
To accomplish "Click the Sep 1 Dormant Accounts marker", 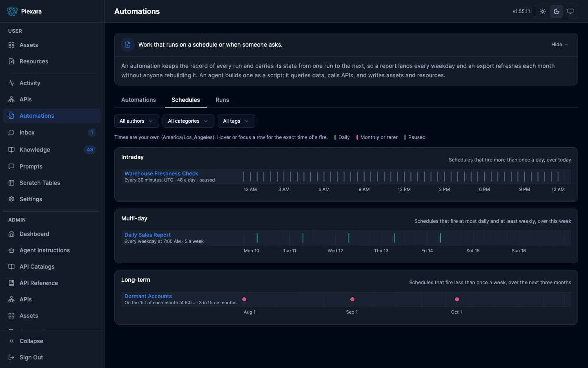I will (x=352, y=299).
